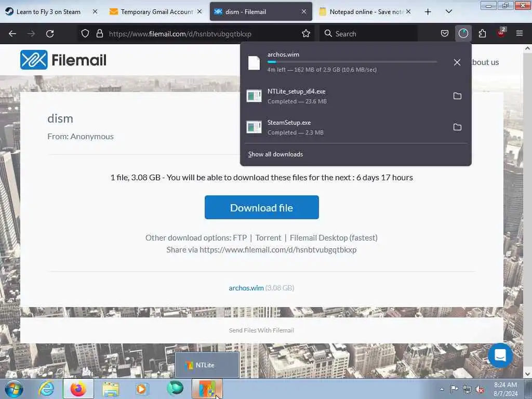
Task: Close the Learn to Fly 3 tab
Action: [95, 11]
